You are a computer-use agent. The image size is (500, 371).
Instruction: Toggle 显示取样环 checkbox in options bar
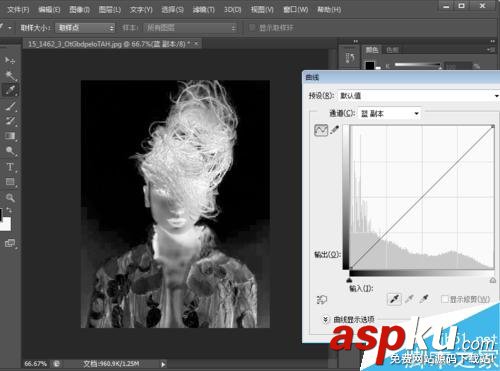[x=252, y=28]
